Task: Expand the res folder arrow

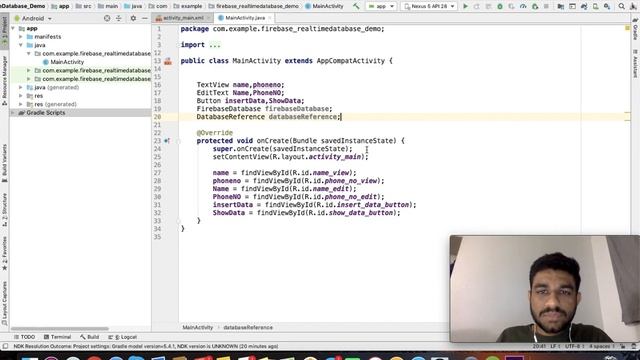Action: click(21, 96)
